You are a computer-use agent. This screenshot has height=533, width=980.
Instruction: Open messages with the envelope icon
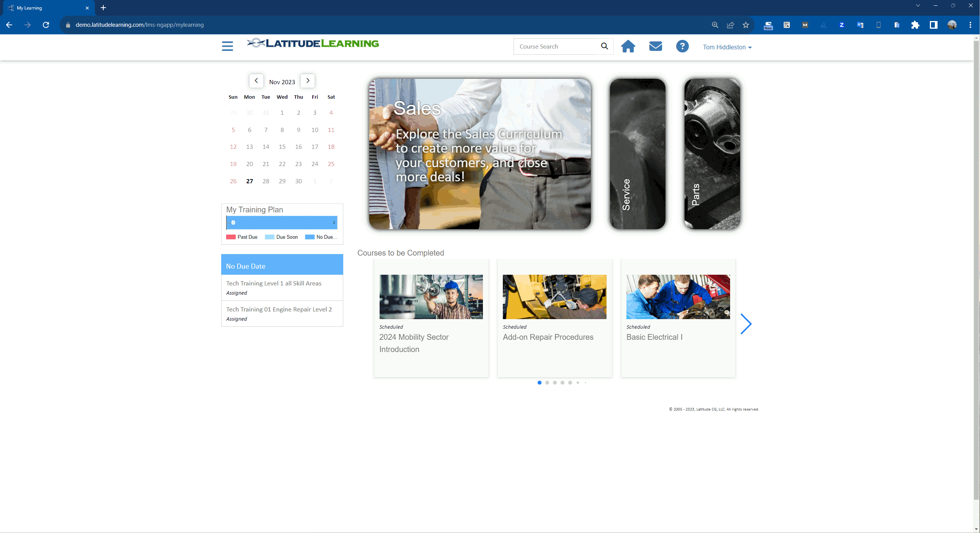pos(655,46)
